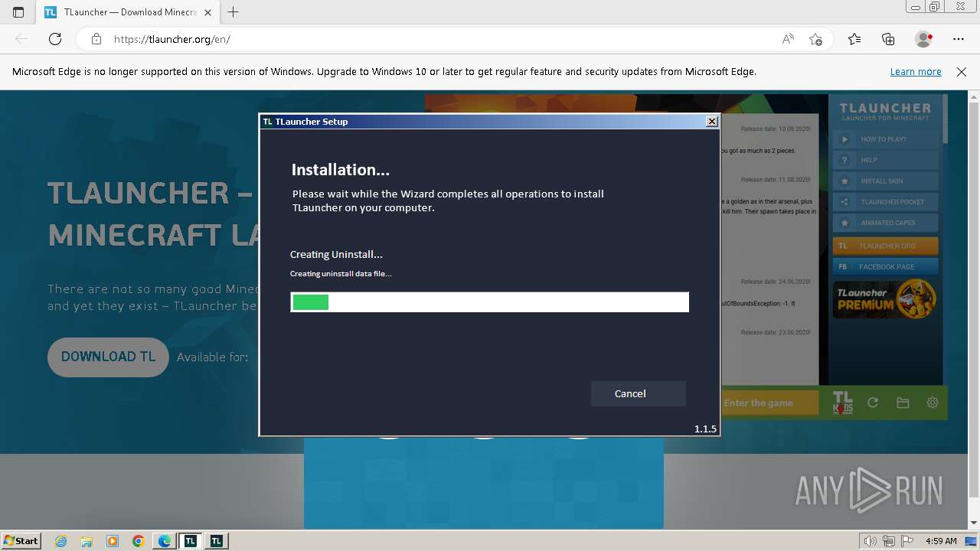Launch Internet Explorer from taskbar

tap(61, 541)
